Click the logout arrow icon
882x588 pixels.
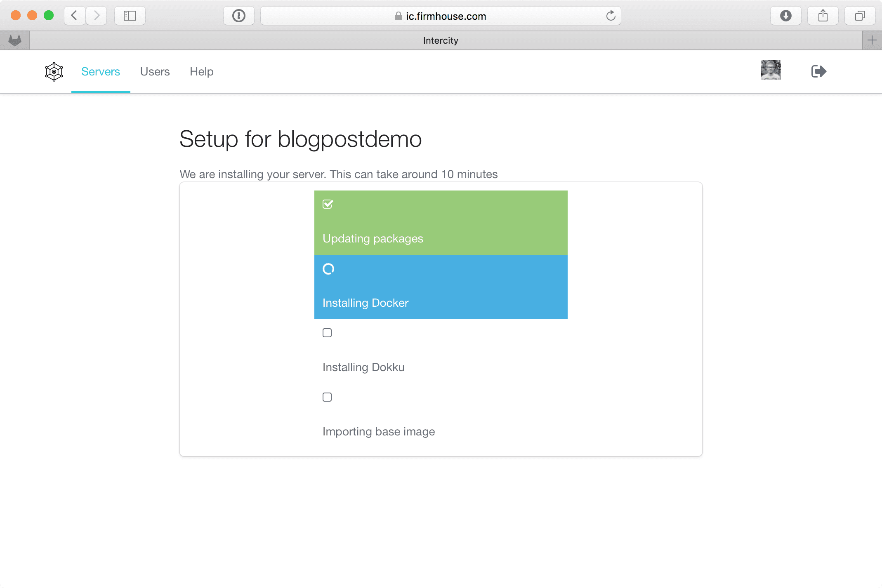point(818,71)
